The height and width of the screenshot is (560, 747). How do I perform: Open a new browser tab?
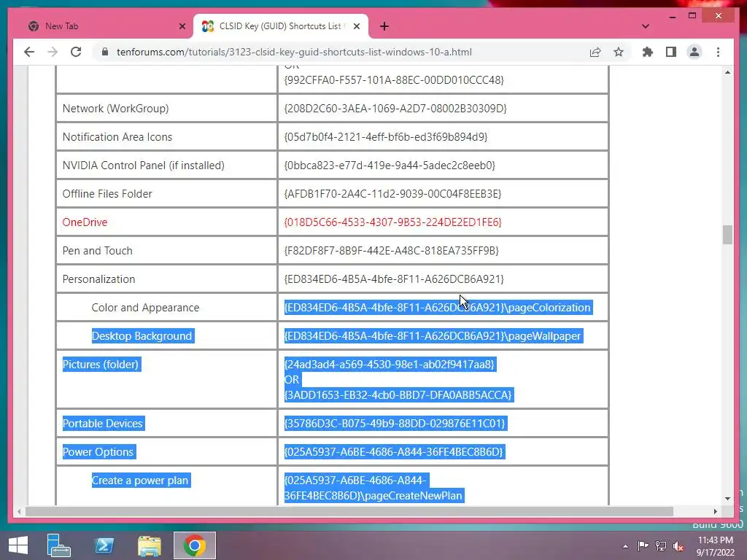pos(384,26)
